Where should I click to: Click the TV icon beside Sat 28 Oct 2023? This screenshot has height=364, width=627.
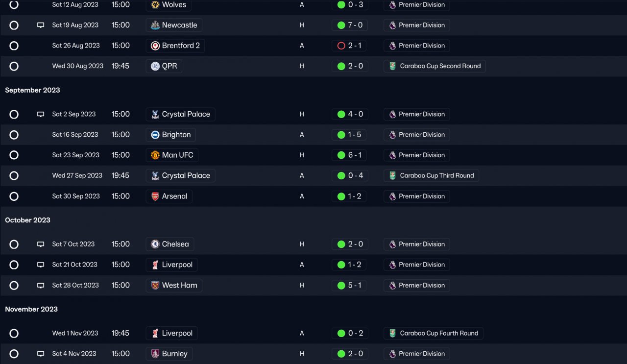coord(41,285)
